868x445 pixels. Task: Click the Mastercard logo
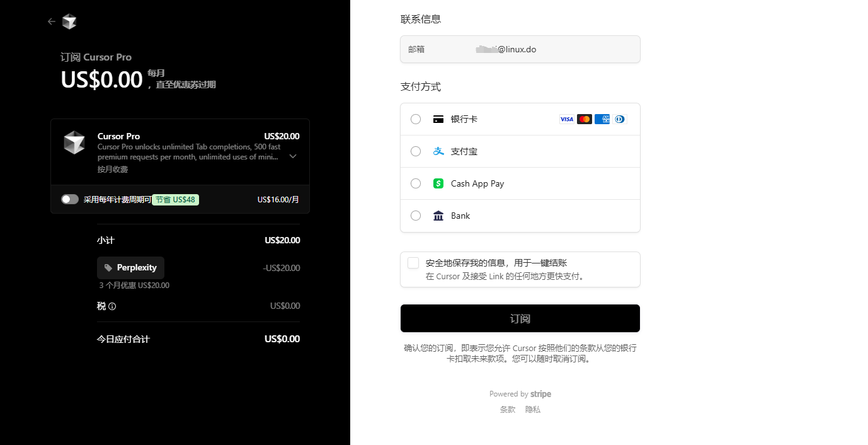pos(584,119)
